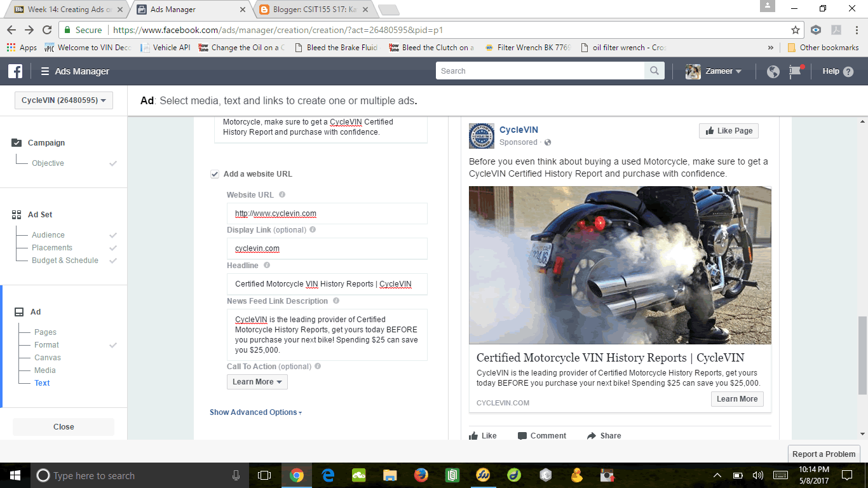868x488 pixels.
Task: Go to Objective in Campaign section
Action: click(48, 163)
